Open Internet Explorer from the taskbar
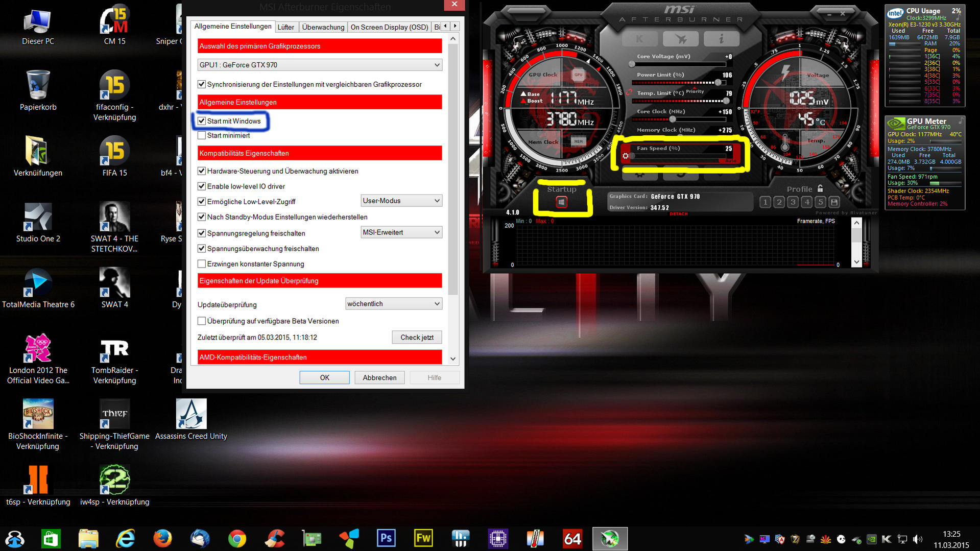The height and width of the screenshot is (551, 980). coord(125,539)
